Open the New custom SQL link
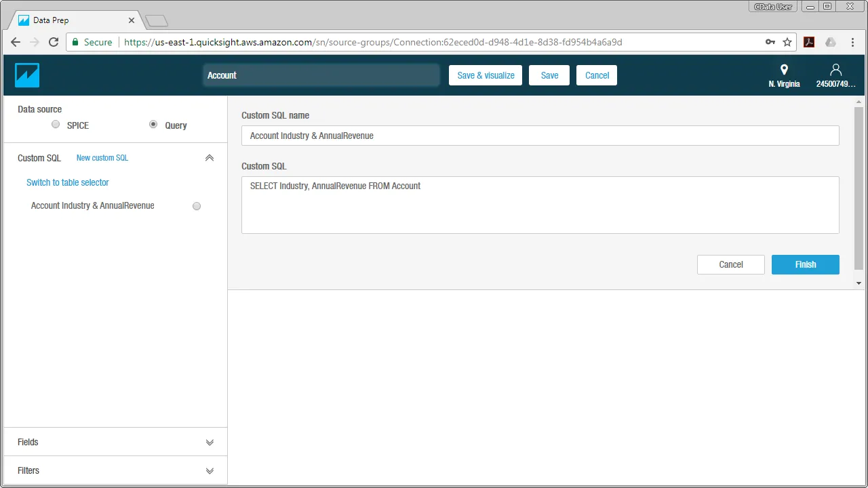 pyautogui.click(x=102, y=157)
